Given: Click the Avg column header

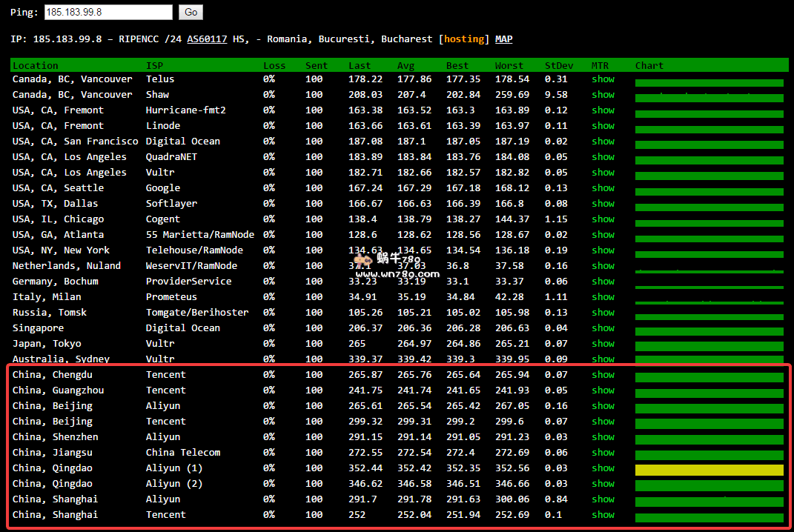Looking at the screenshot, I should pyautogui.click(x=405, y=66).
